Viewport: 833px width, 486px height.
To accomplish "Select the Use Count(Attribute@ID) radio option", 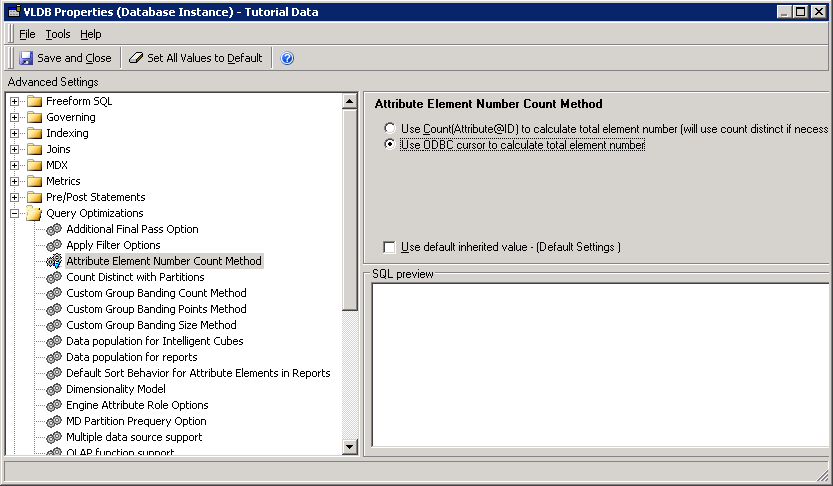I will click(390, 129).
